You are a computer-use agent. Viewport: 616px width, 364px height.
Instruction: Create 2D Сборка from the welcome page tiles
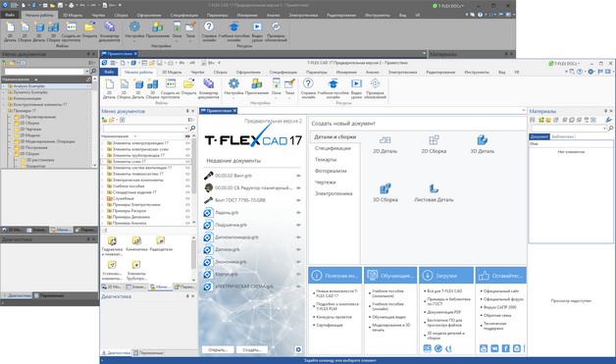434,144
